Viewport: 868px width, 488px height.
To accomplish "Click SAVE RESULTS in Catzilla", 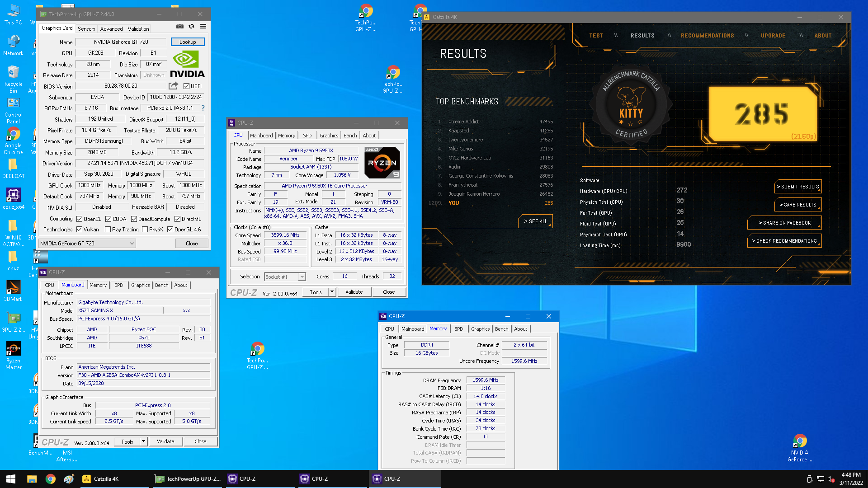I will click(798, 205).
